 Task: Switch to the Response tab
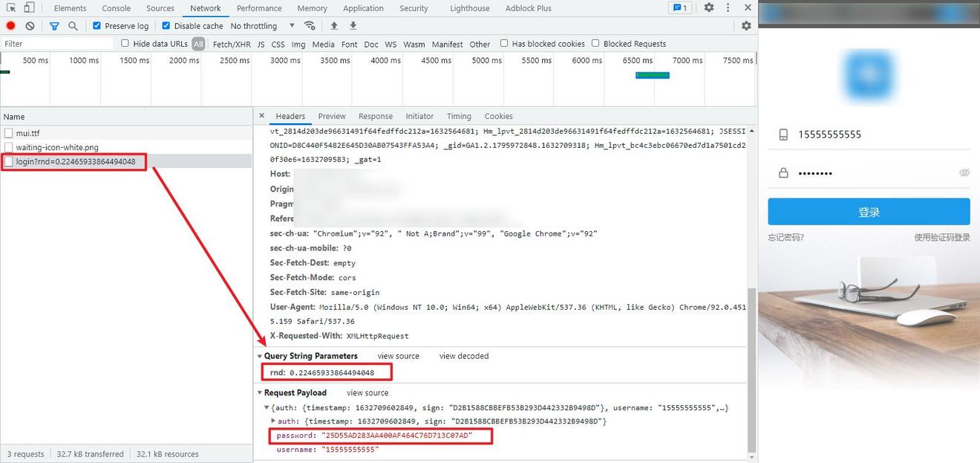tap(376, 116)
